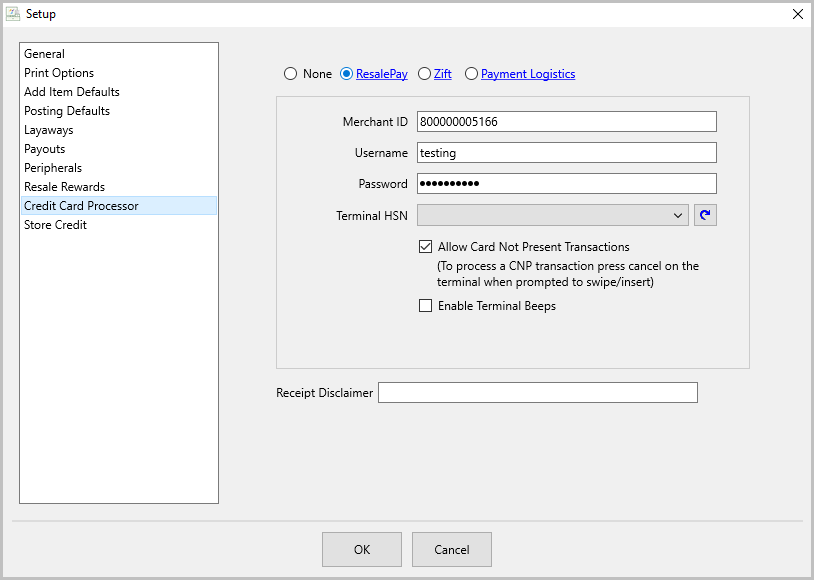814x580 pixels.
Task: Click into the Merchant ID field
Action: [567, 122]
